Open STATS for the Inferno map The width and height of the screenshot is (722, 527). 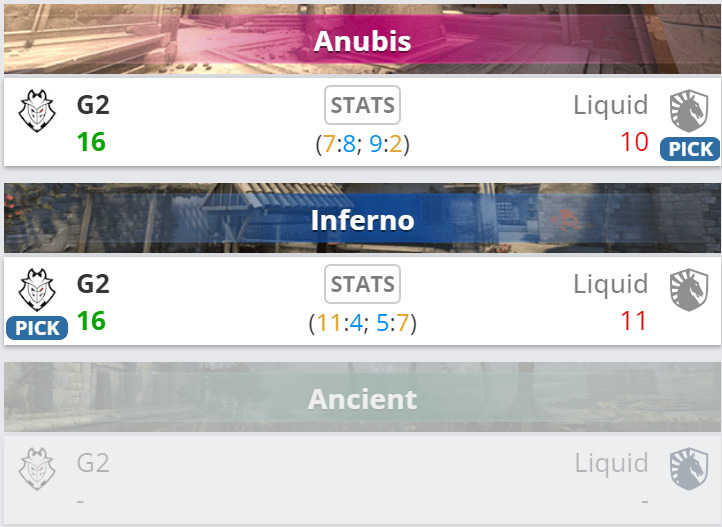pyautogui.click(x=362, y=284)
